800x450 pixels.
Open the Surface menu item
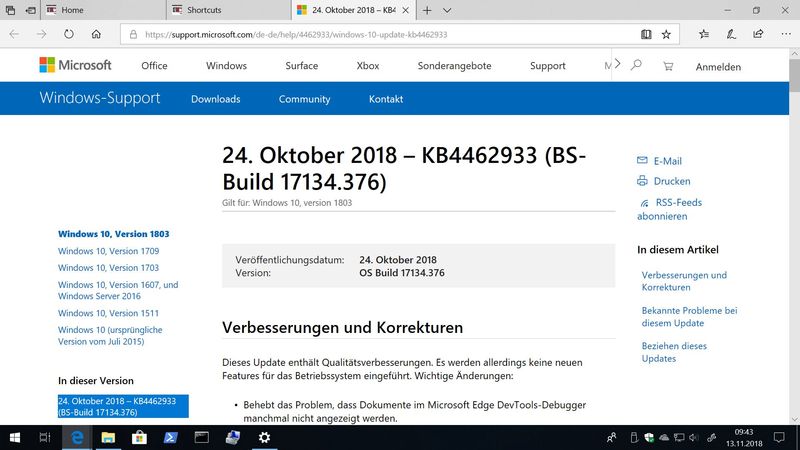(x=302, y=66)
